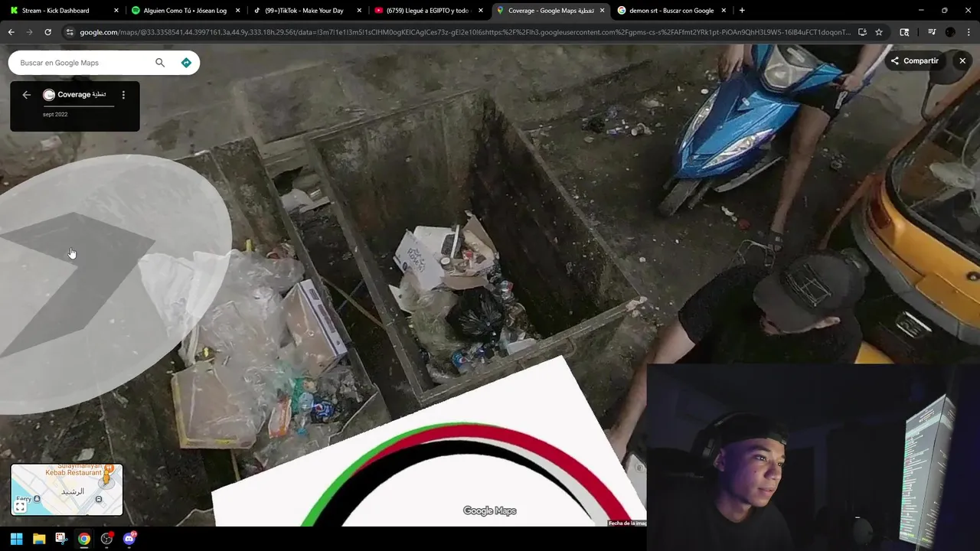Click the back arrow in the Coverage card
This screenshot has height=551, width=980.
pyautogui.click(x=27, y=95)
